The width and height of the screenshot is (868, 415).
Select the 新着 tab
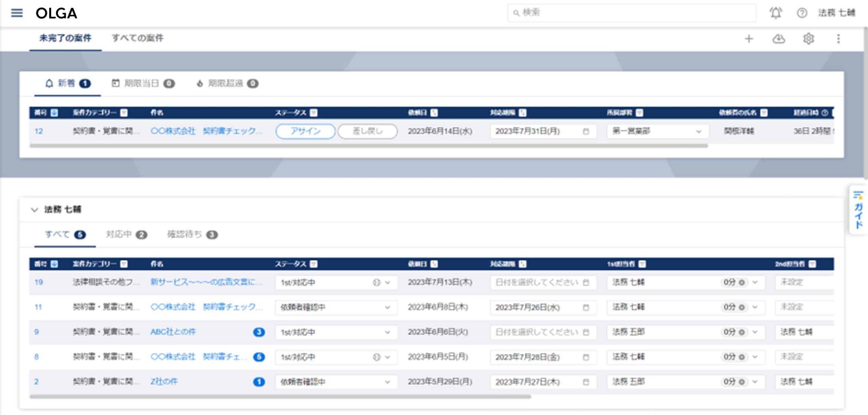click(x=67, y=83)
